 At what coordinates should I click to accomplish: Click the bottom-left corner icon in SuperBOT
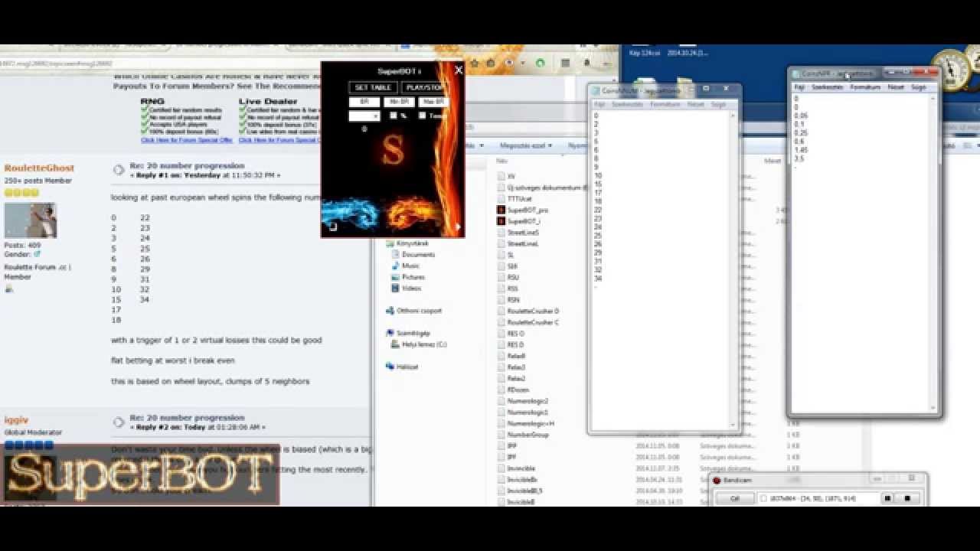click(x=333, y=227)
